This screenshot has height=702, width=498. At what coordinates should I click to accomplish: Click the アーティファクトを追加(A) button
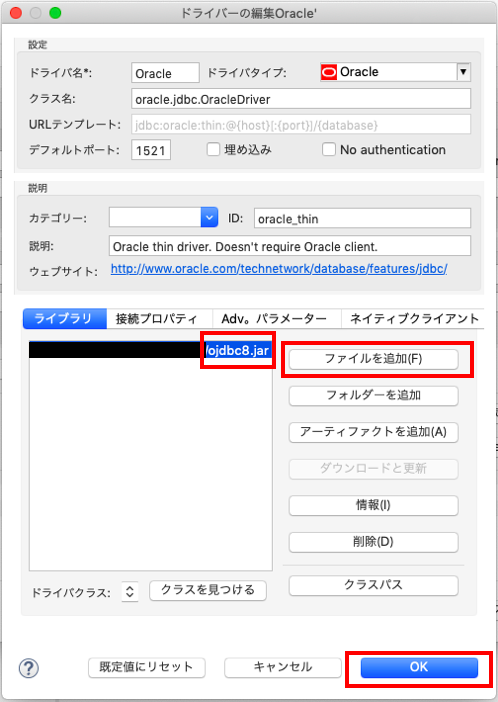374,432
